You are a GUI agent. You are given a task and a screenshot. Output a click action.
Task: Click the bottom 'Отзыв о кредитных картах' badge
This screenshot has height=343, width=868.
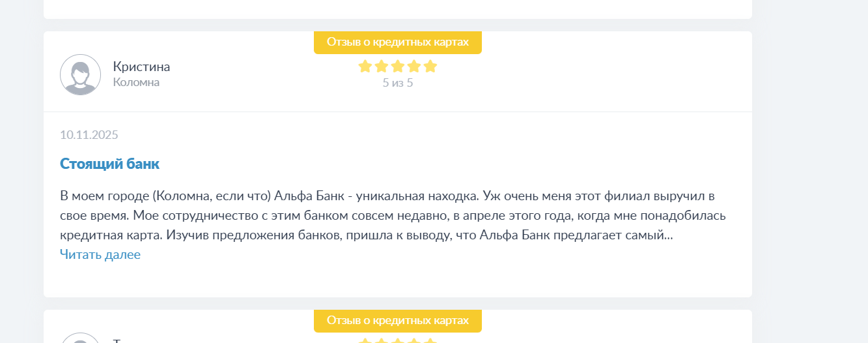(397, 320)
